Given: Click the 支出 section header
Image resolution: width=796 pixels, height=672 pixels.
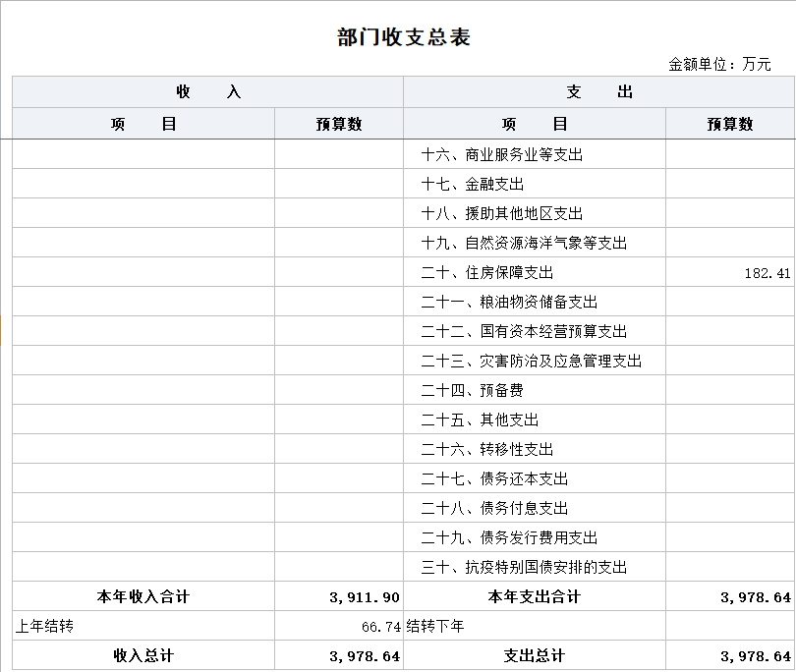Looking at the screenshot, I should coord(599,92).
